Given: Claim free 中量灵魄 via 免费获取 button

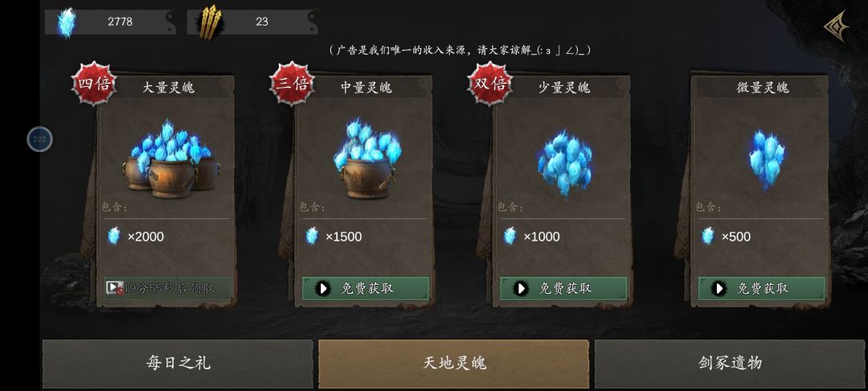Looking at the screenshot, I should [x=366, y=288].
